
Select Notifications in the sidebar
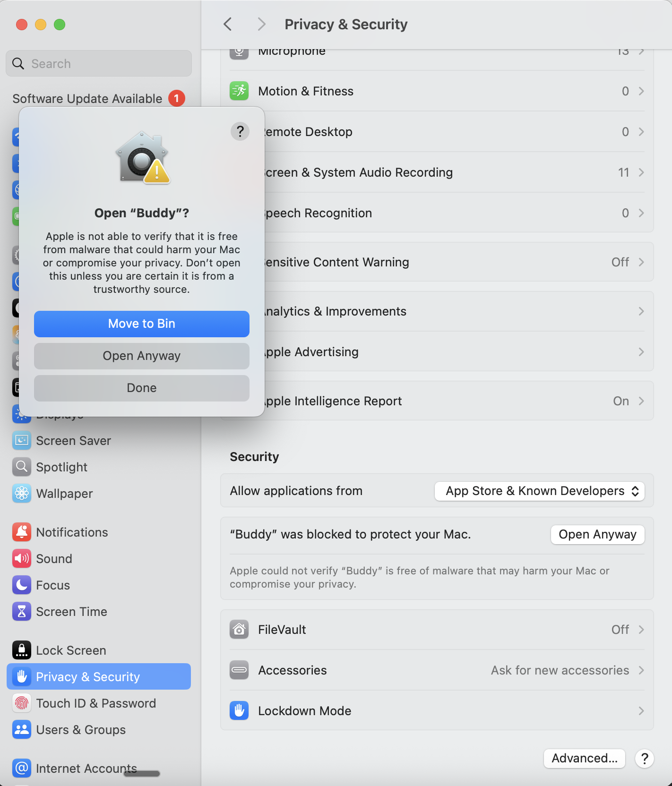(99, 532)
